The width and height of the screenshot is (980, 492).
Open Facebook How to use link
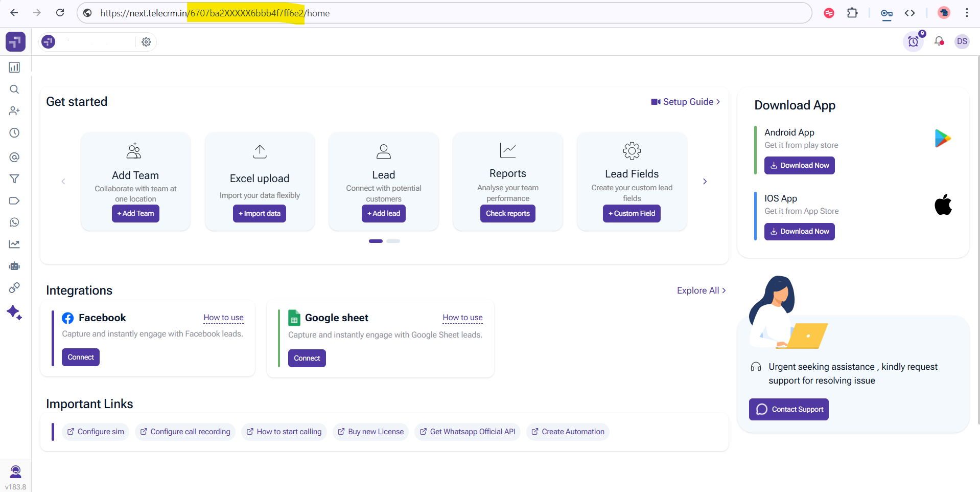pos(224,318)
